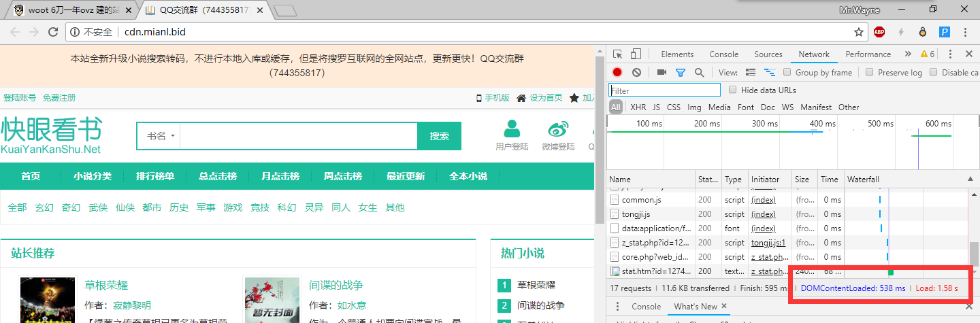Open the 书名 search type dropdown
980x323 pixels.
point(161,136)
